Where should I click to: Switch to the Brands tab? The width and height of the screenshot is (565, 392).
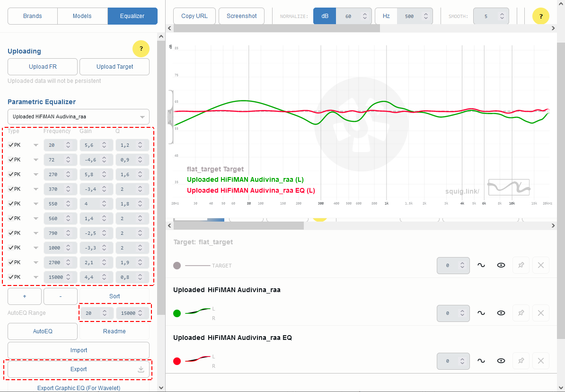(x=33, y=16)
